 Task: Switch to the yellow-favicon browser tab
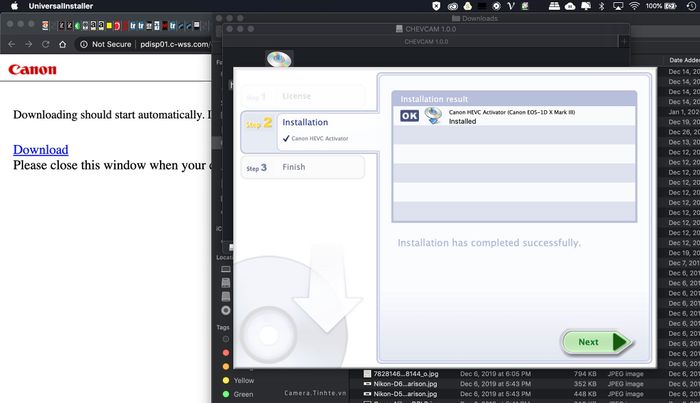pyautogui.click(x=108, y=25)
